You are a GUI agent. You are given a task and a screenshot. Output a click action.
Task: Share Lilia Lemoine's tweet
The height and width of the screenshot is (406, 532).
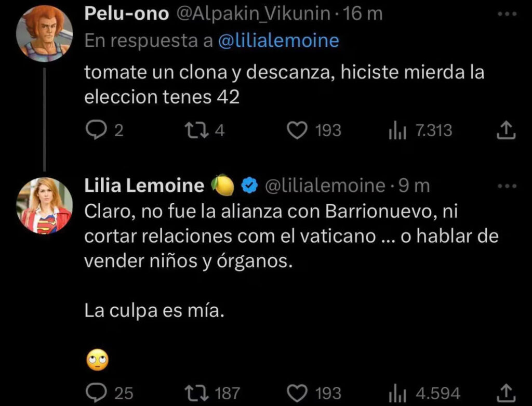point(506,392)
